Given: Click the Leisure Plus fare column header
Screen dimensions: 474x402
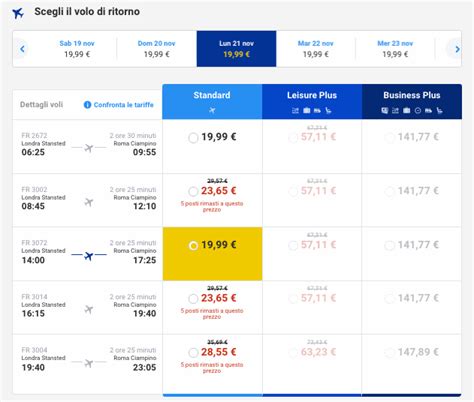Looking at the screenshot, I should click(x=312, y=102).
